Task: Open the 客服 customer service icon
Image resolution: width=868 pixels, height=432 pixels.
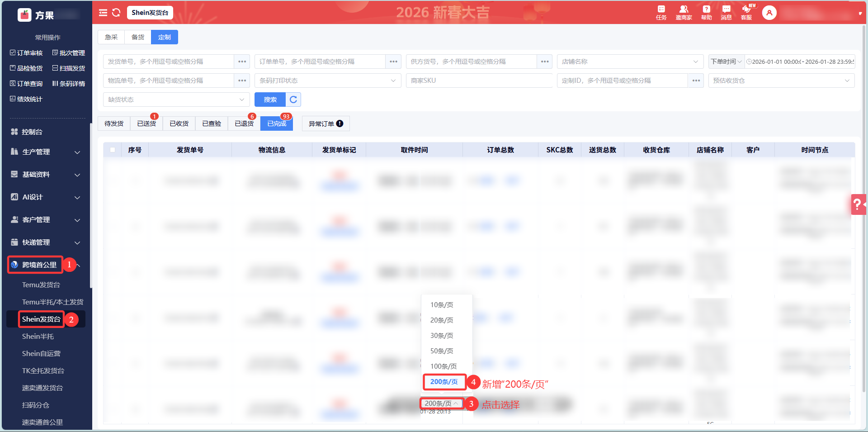Action: [746, 13]
